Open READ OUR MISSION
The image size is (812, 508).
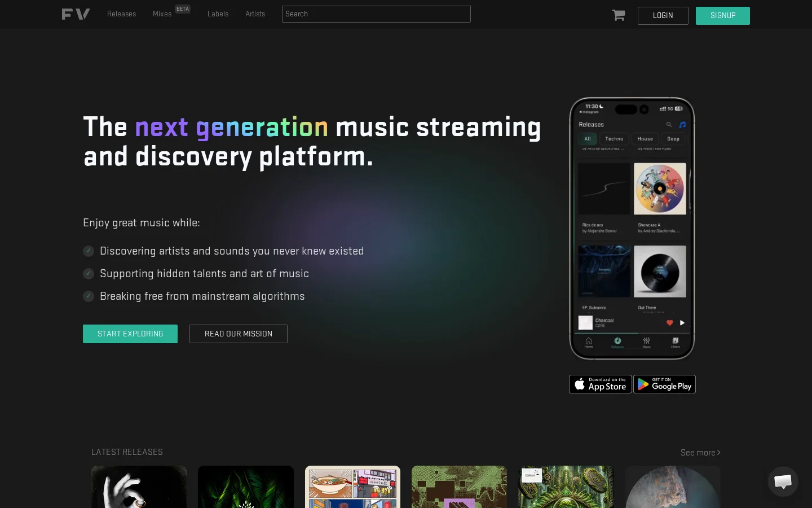coord(239,334)
